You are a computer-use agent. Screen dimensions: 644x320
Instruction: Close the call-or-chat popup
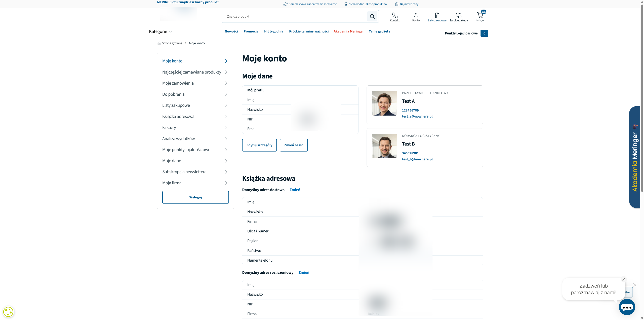click(x=624, y=279)
